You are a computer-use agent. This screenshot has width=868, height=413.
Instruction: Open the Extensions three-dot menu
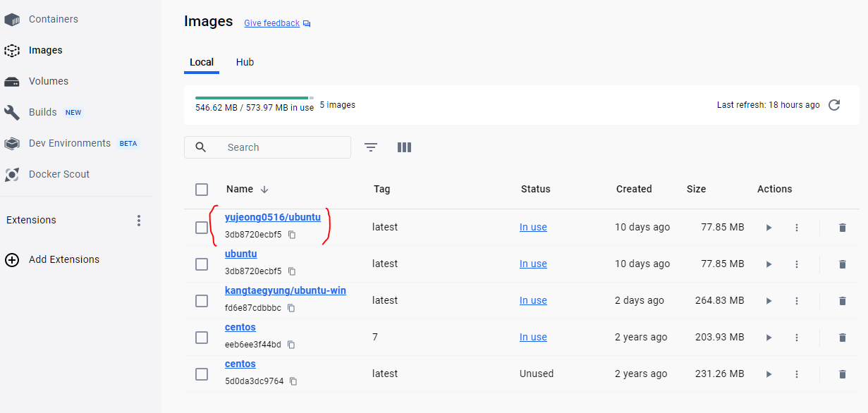tap(139, 221)
